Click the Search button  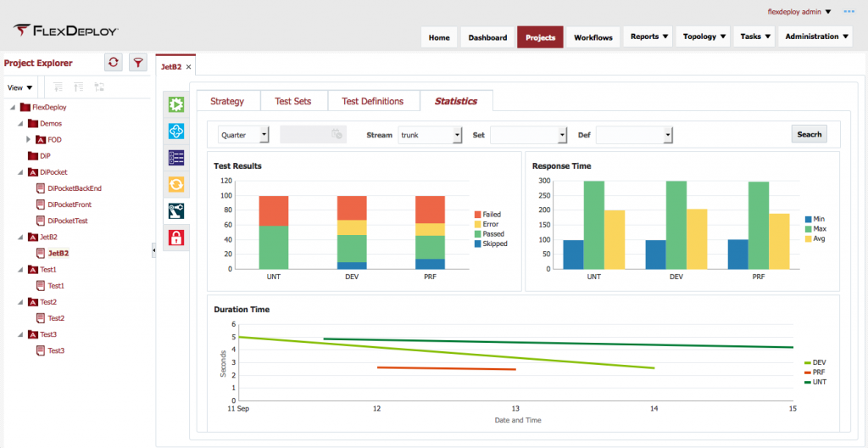pos(810,134)
